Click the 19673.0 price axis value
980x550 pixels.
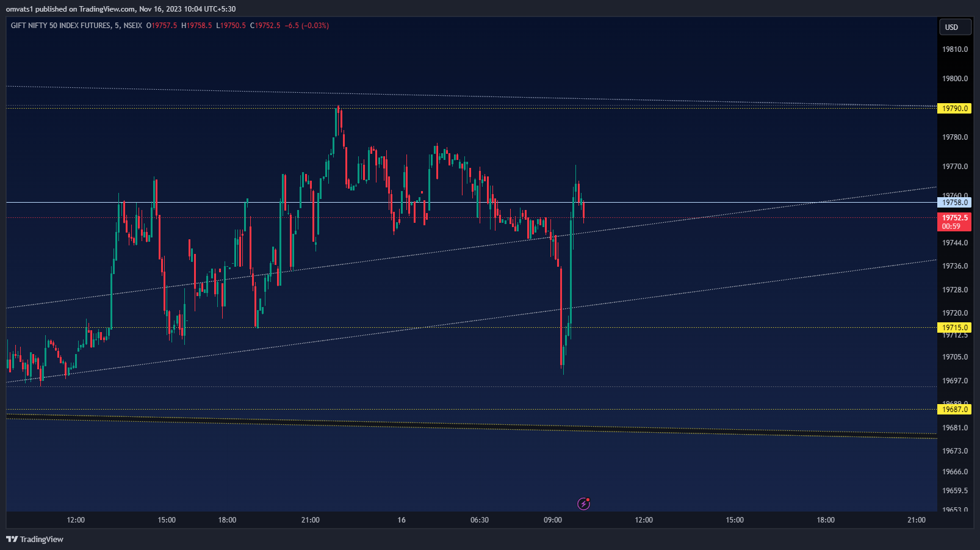click(x=955, y=451)
